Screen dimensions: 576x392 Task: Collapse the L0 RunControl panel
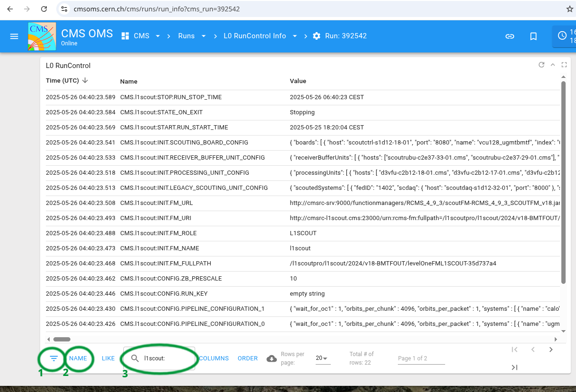pos(553,65)
